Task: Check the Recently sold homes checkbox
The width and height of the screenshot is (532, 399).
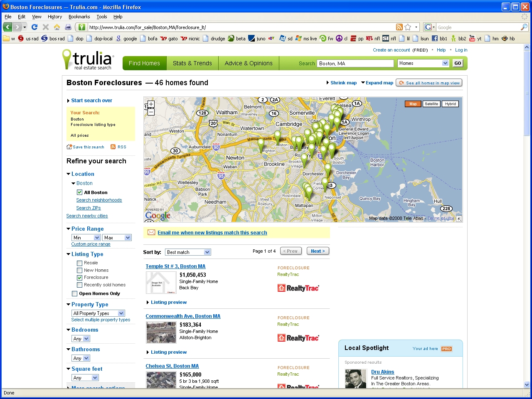Action: click(x=79, y=285)
